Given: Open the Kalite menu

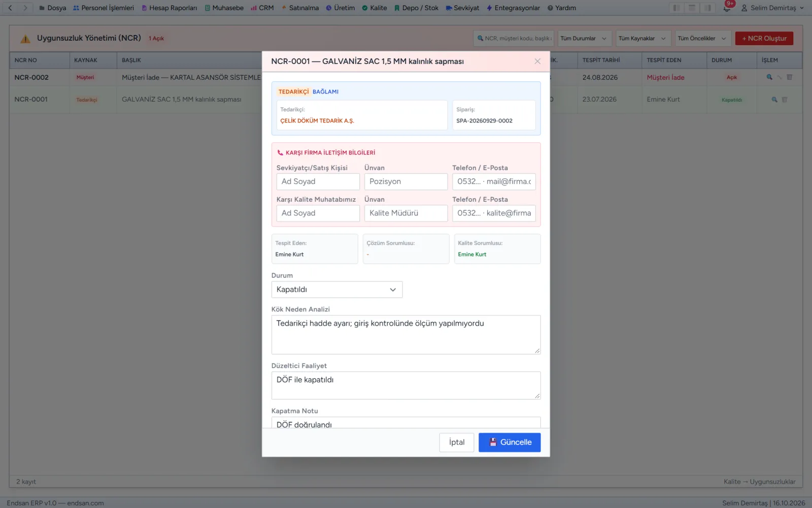Looking at the screenshot, I should click(374, 8).
